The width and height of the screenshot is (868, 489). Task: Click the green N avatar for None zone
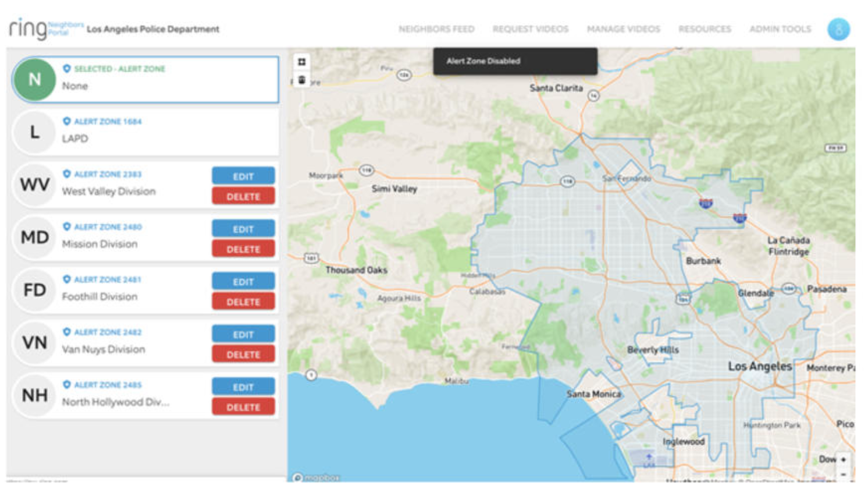coord(35,80)
